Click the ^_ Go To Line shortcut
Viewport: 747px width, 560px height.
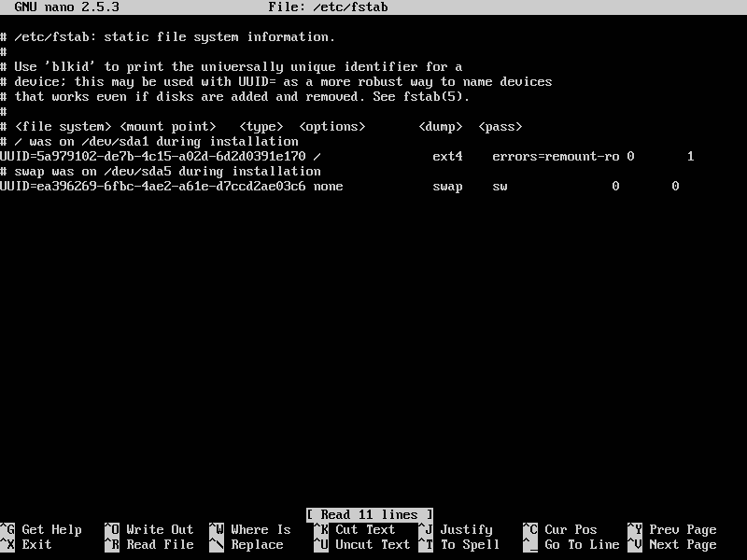(x=571, y=544)
